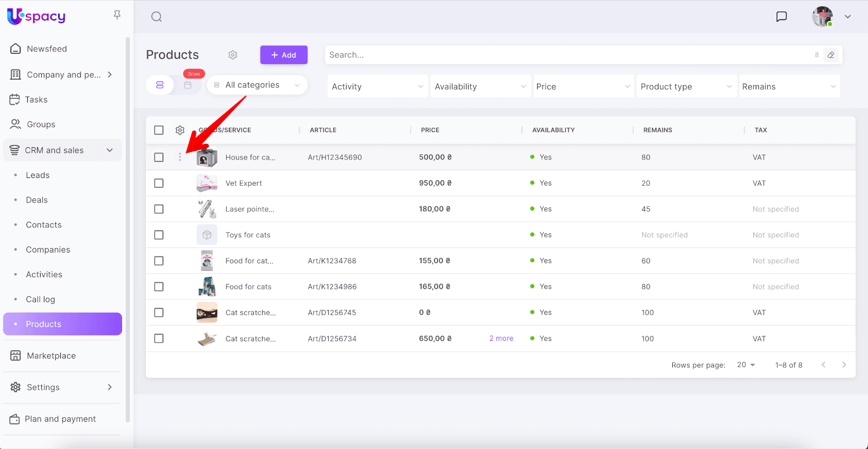Open the chat messages icon
The image size is (868, 449).
pyautogui.click(x=781, y=17)
